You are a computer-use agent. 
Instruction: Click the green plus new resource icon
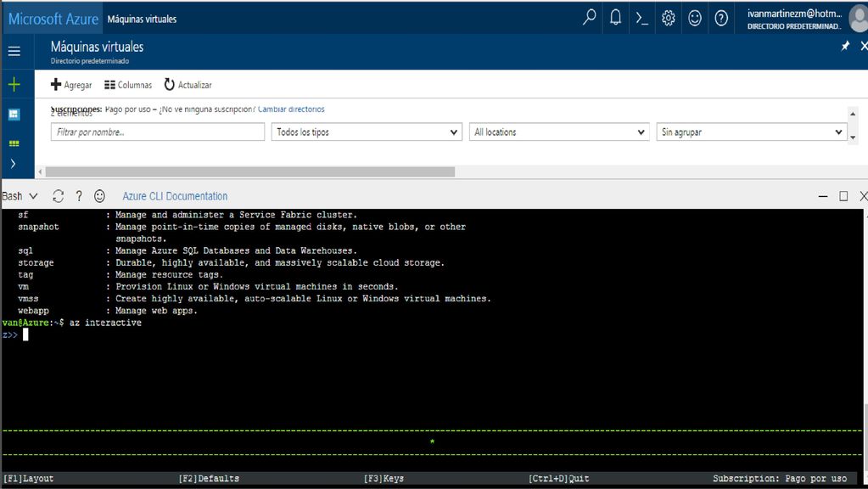14,84
